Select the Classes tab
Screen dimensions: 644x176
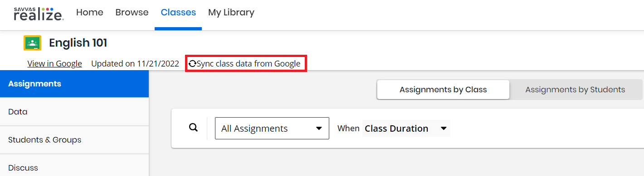(178, 12)
